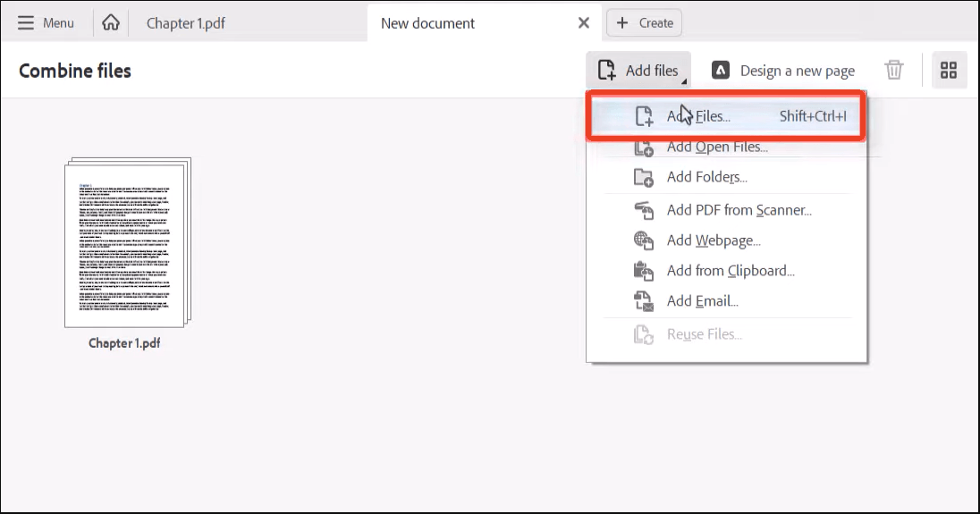
Task: Go to Home via house icon
Action: coord(111,22)
